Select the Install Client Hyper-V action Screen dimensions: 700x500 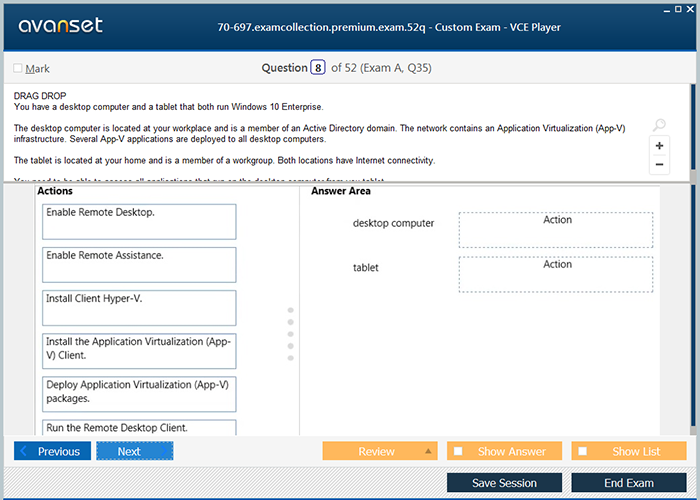point(139,307)
